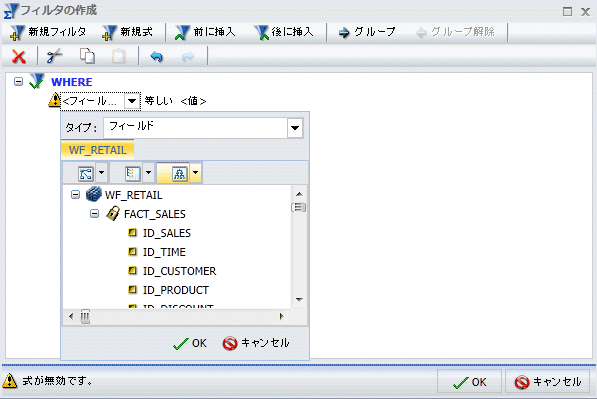Image resolution: width=597 pixels, height=399 pixels.
Task: Select the WF_RETAIL tab
Action: (x=97, y=150)
